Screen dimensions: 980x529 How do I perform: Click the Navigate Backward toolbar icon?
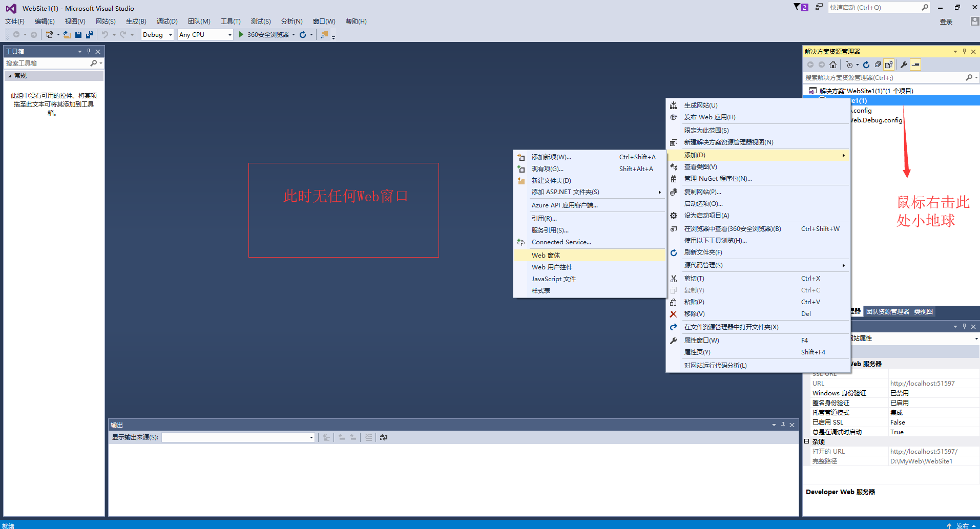[16, 34]
